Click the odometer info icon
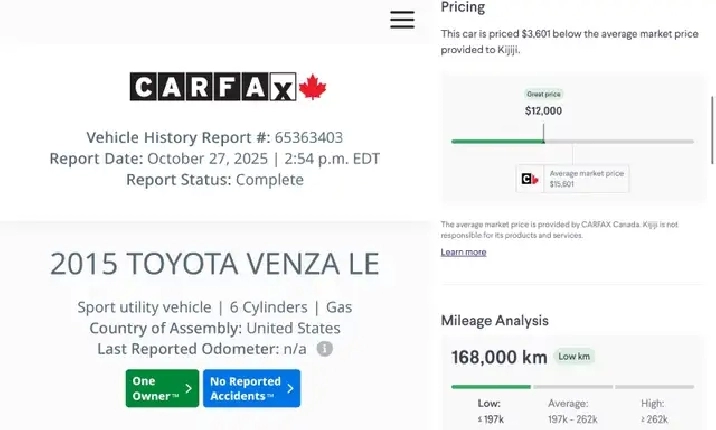 click(325, 349)
